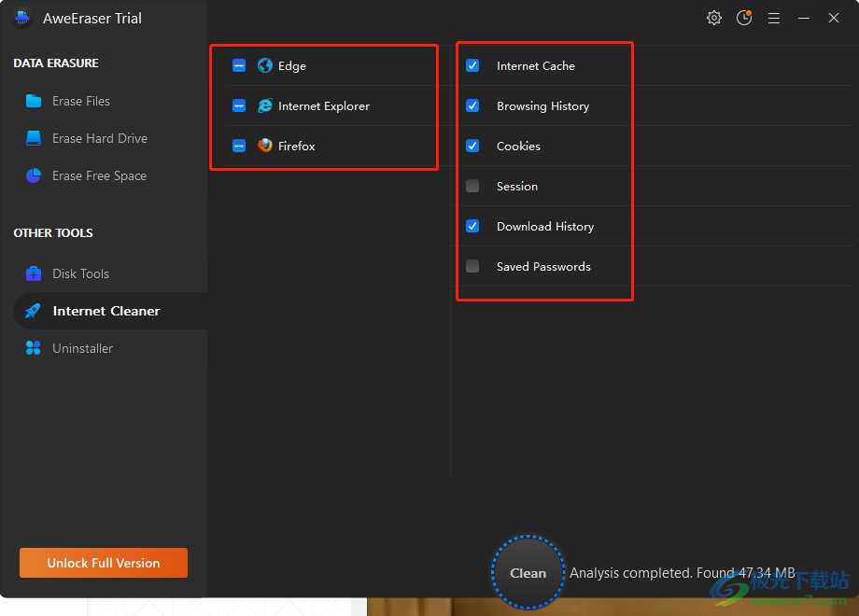Click the Unlock Full Version button
The height and width of the screenshot is (616, 859).
coord(104,563)
